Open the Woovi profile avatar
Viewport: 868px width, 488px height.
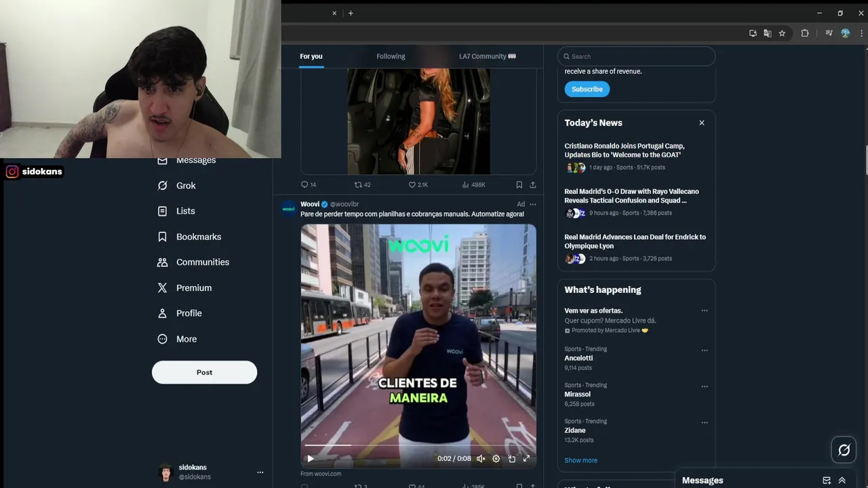pyautogui.click(x=288, y=208)
